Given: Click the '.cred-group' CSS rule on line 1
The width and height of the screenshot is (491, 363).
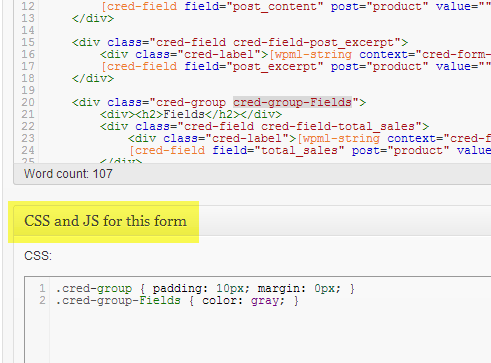Looking at the screenshot, I should click(205, 288).
